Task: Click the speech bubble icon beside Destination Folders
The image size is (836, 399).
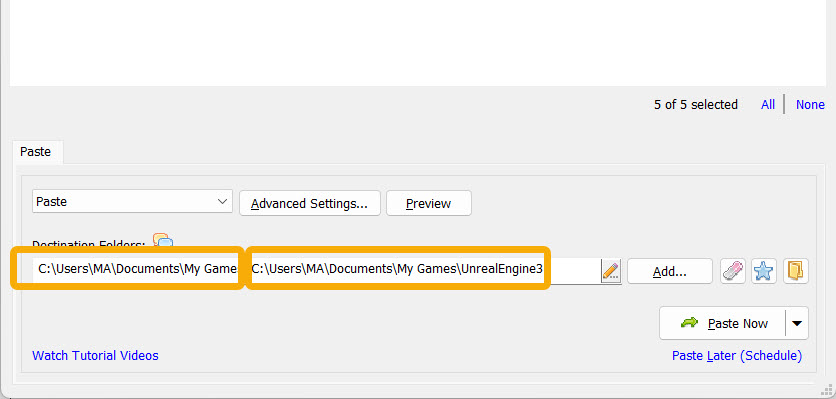Action: pyautogui.click(x=163, y=241)
